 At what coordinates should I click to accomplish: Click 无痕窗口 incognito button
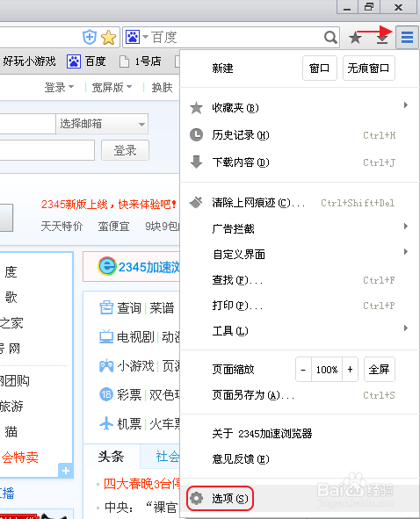(x=369, y=68)
